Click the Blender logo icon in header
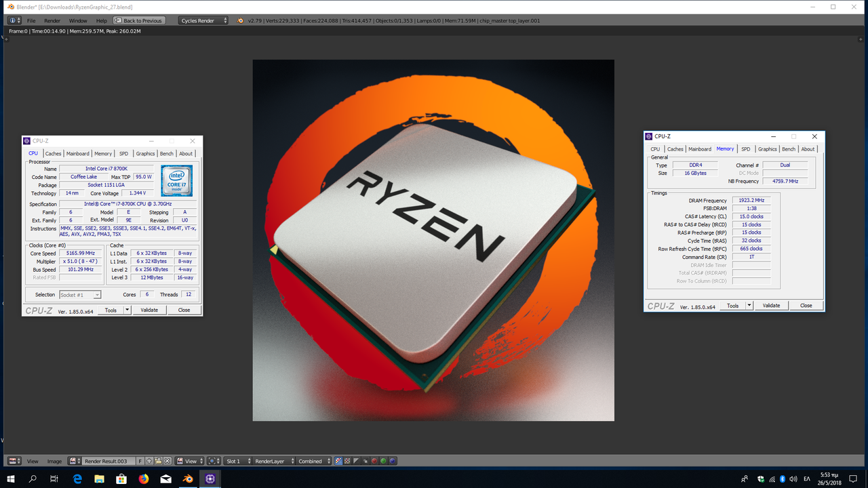Viewport: 868px width, 488px height. pyautogui.click(x=240, y=20)
